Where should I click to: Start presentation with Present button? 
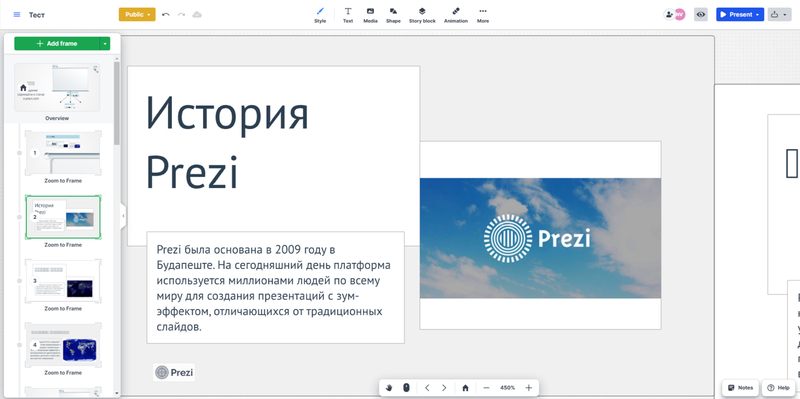pos(736,15)
